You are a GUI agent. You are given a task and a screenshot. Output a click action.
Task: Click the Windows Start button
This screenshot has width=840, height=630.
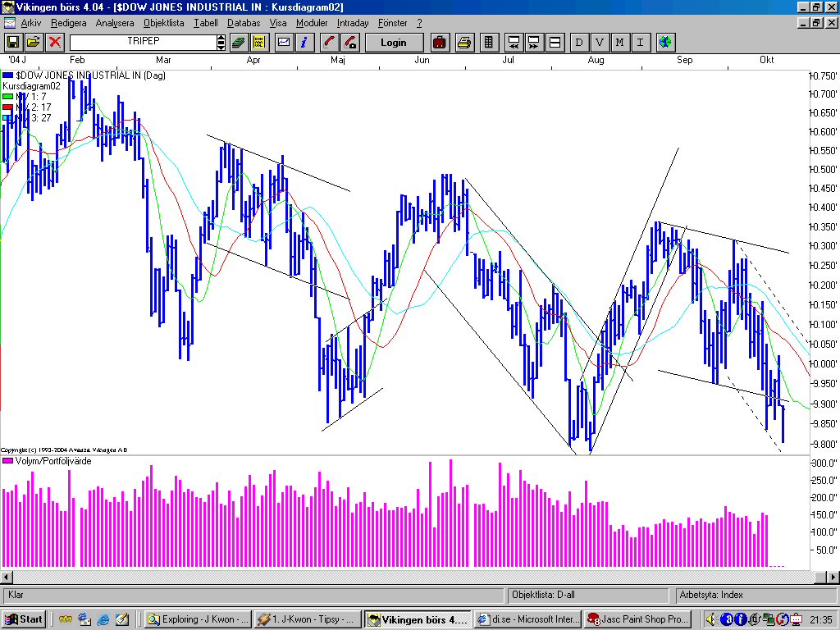[x=23, y=619]
